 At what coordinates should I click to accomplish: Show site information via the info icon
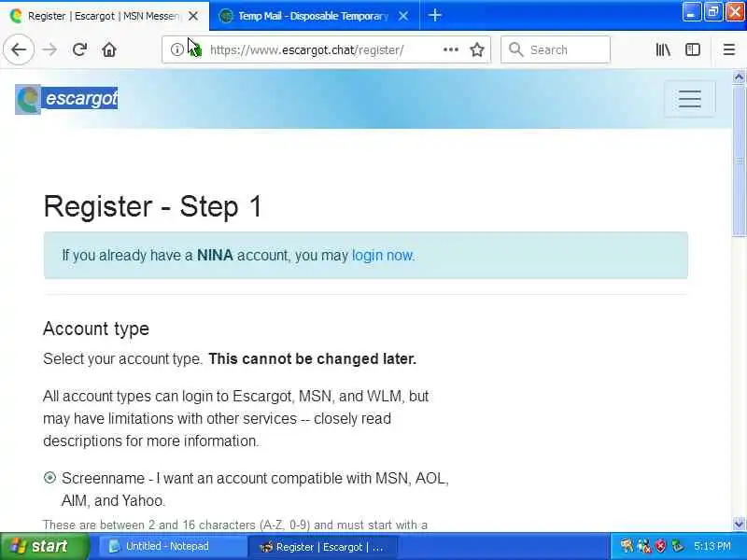click(x=176, y=49)
